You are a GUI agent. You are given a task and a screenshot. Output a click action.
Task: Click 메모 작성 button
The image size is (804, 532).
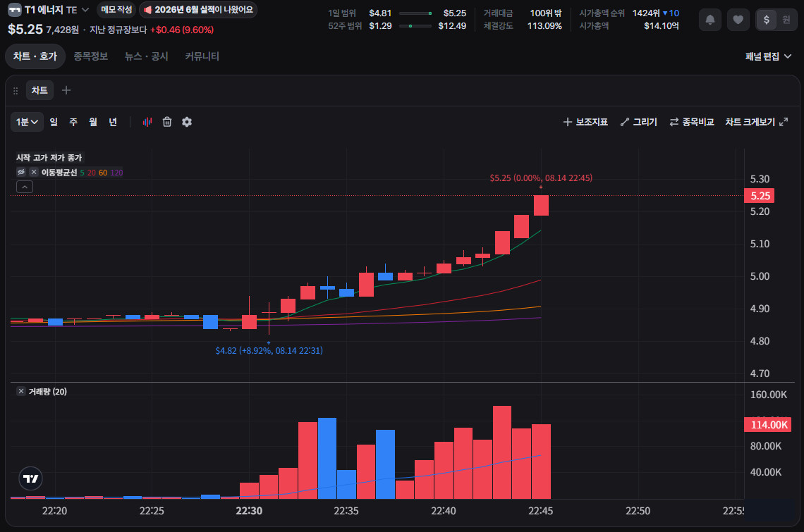point(117,10)
